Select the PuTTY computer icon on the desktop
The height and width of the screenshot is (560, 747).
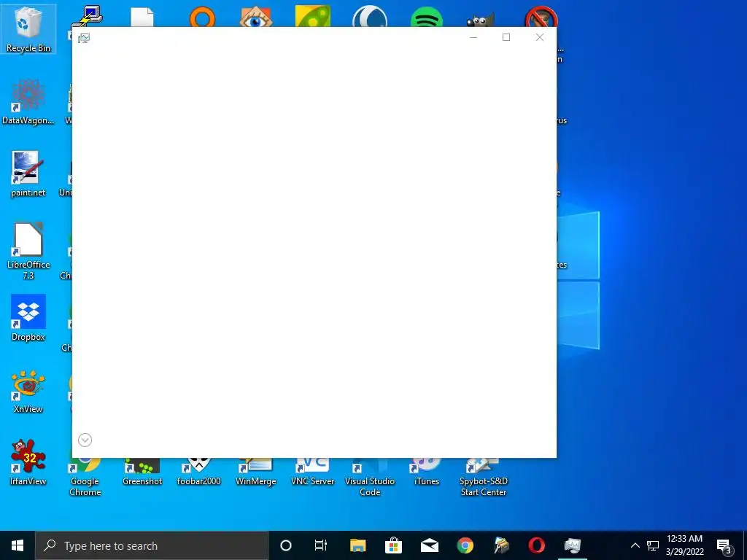click(88, 16)
